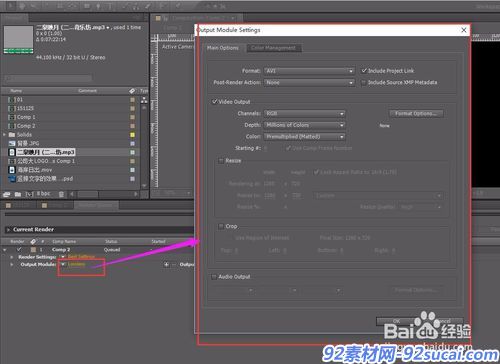Click the Format Options button
Screen dimensions: 500x364
pyautogui.click(x=416, y=114)
